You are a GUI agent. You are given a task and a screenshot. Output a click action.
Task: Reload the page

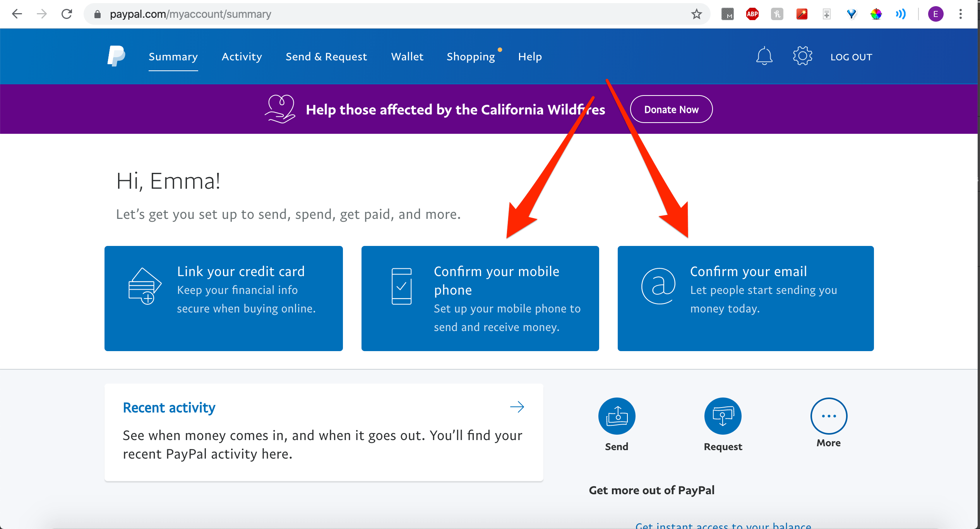tap(67, 14)
